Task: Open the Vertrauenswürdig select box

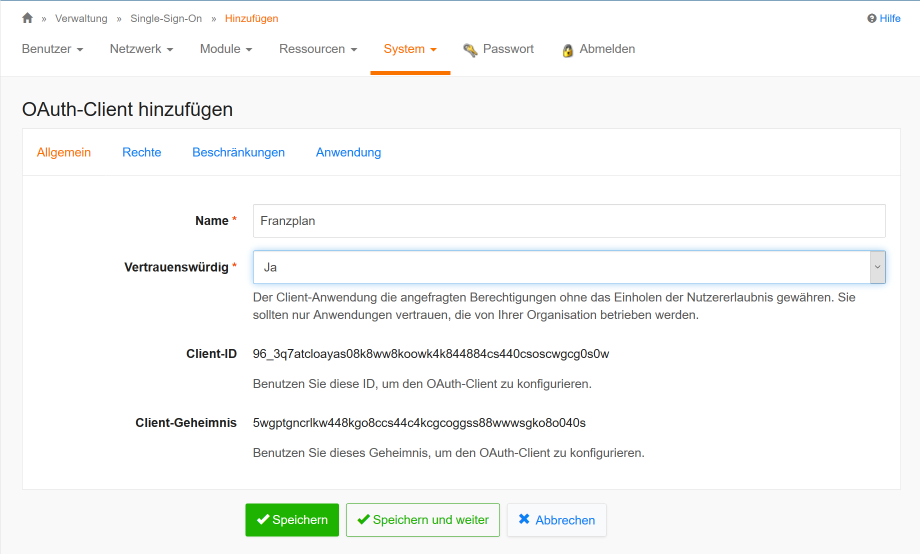Action: (x=569, y=267)
